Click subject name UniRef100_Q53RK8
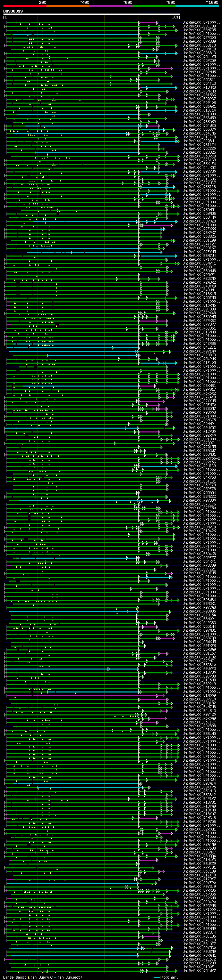The image size is (222, 980). 199,156
